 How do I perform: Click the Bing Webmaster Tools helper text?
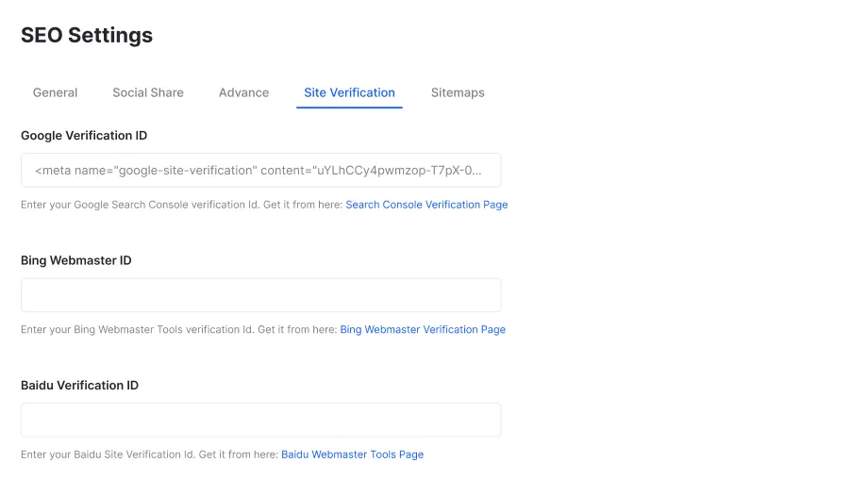point(179,330)
